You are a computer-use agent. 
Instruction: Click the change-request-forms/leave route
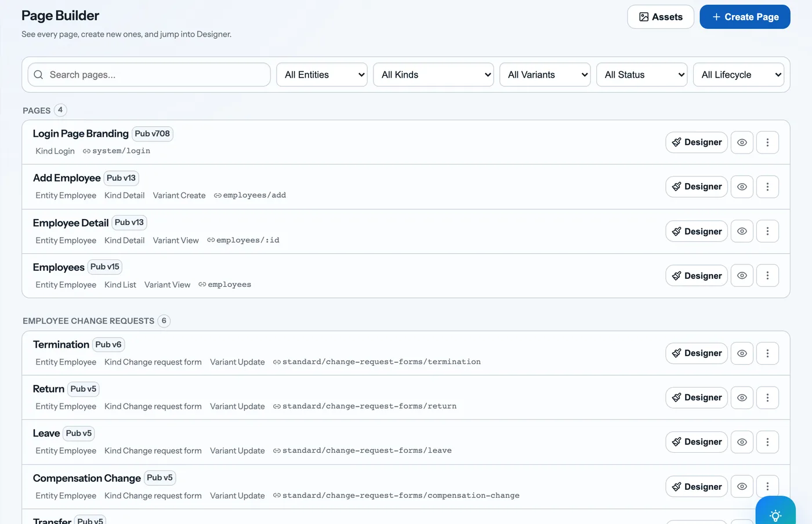coord(362,450)
